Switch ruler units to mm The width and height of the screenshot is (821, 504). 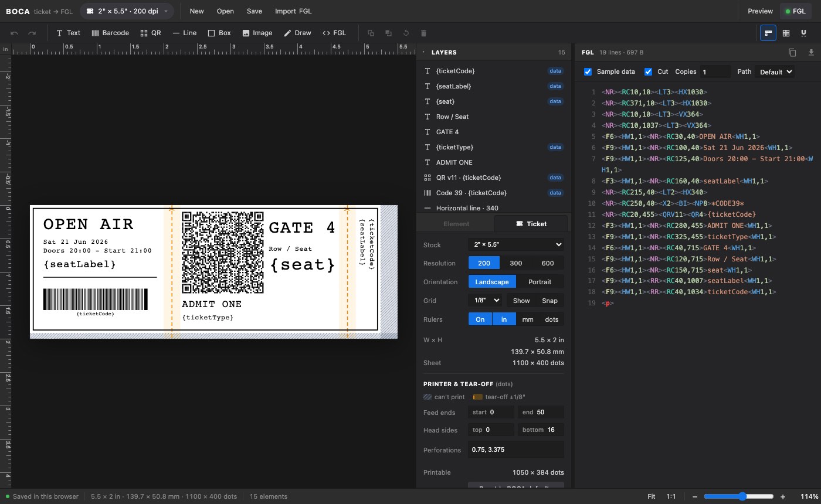(528, 319)
